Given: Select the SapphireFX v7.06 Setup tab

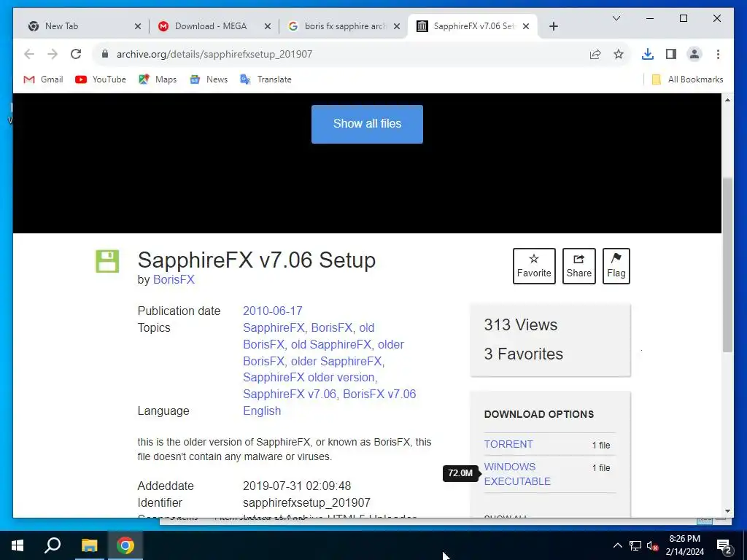Looking at the screenshot, I should [472, 26].
